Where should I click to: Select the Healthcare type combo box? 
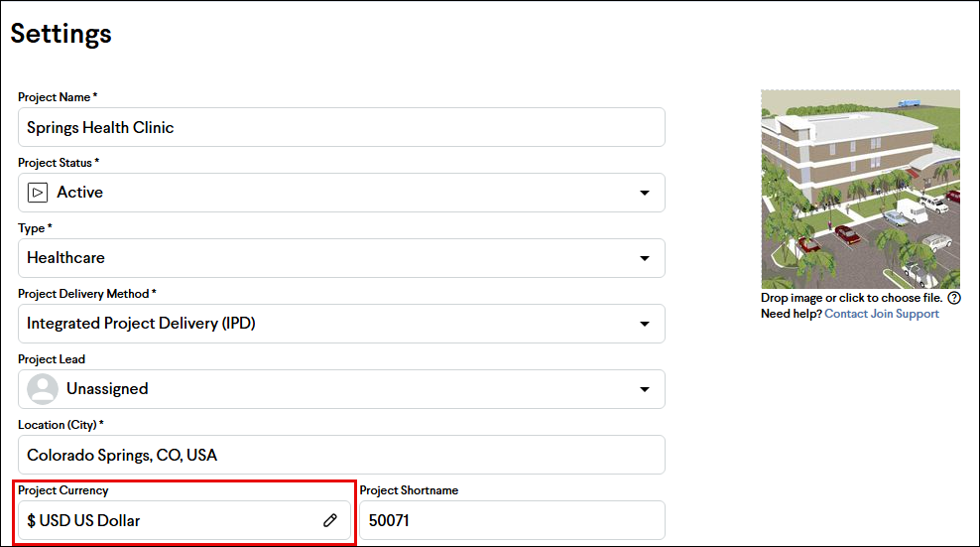[x=341, y=258]
